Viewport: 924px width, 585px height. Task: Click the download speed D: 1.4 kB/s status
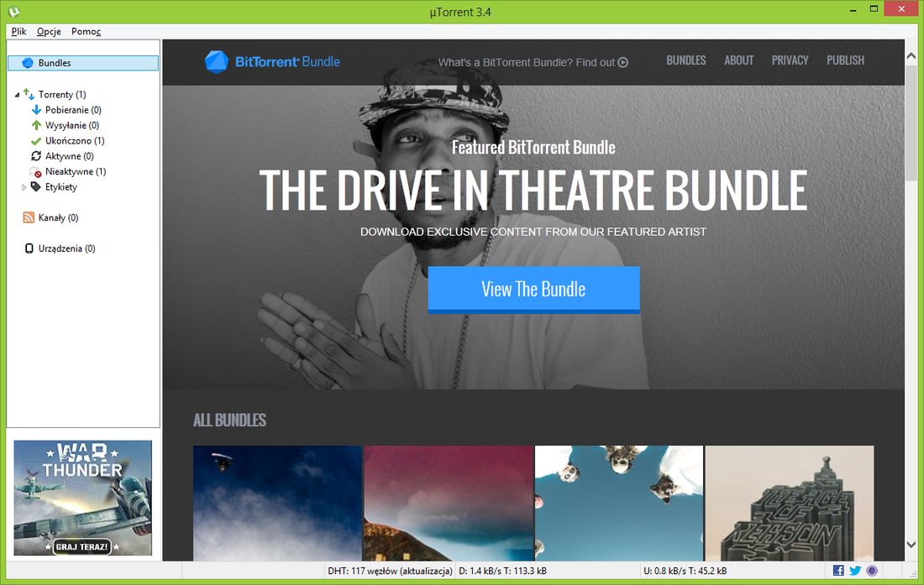(502, 570)
